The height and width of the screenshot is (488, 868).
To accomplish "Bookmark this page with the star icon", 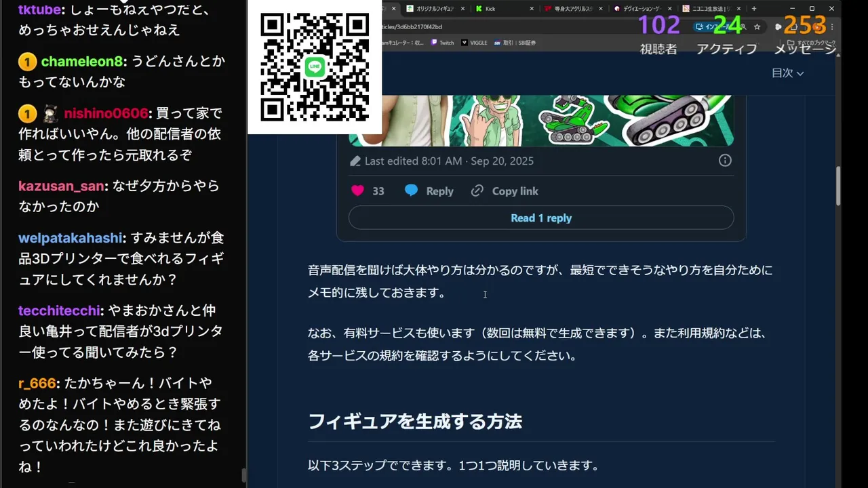I will coord(757,26).
